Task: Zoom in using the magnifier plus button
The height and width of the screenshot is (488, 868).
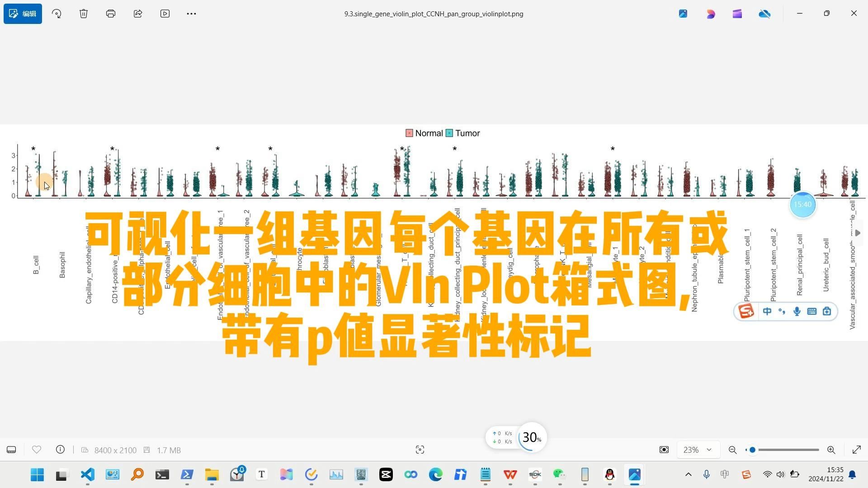Action: (831, 450)
